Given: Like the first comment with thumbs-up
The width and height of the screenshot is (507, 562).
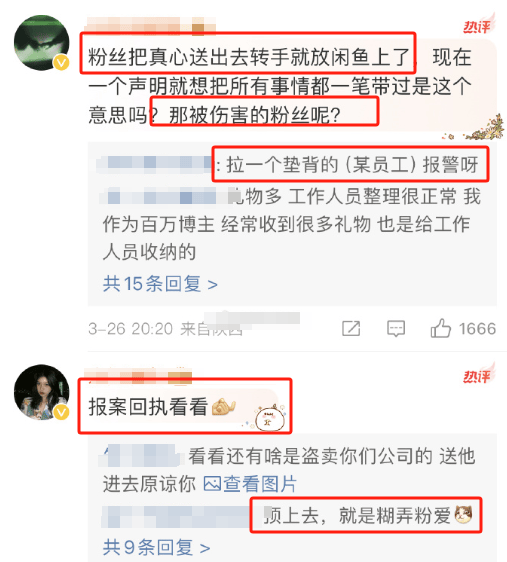Looking at the screenshot, I should tap(440, 328).
